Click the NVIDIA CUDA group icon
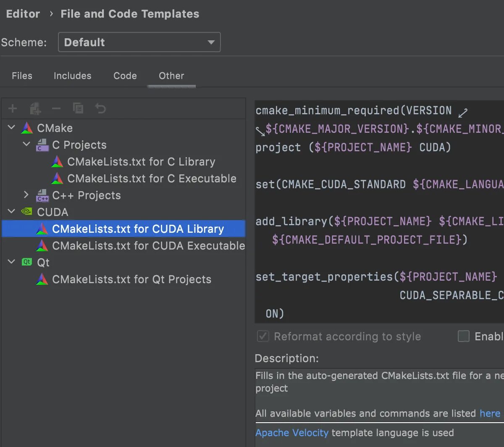The image size is (504, 447). pyautogui.click(x=26, y=212)
